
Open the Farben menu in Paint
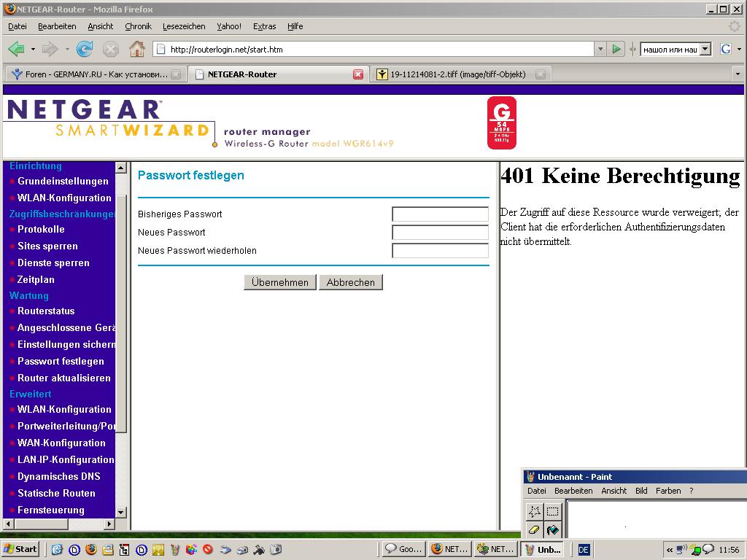[x=668, y=491]
